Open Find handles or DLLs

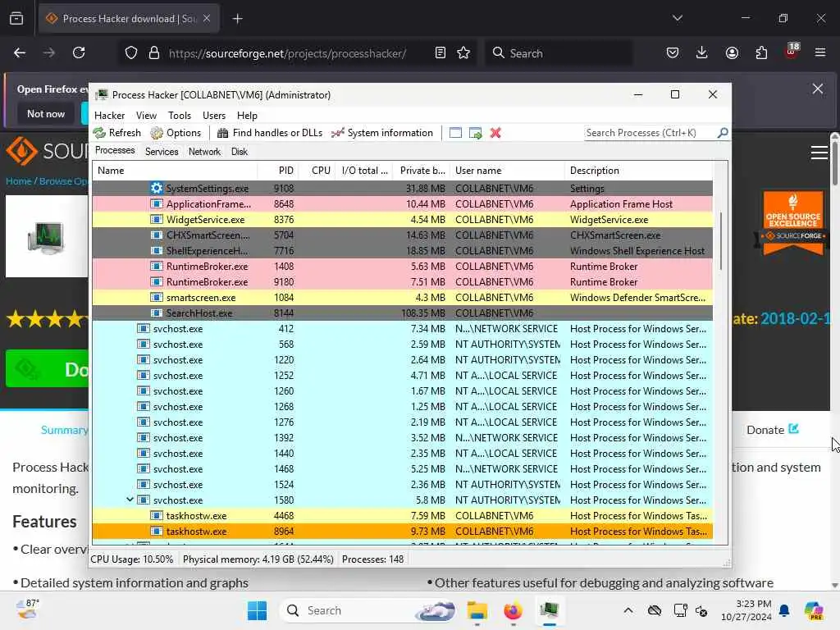269,133
